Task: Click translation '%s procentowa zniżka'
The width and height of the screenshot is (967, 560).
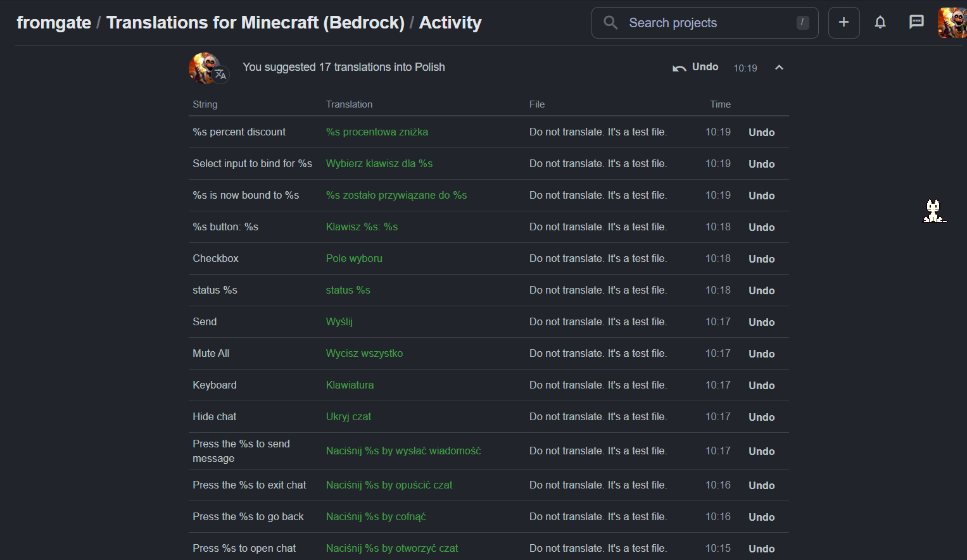Action: (377, 132)
